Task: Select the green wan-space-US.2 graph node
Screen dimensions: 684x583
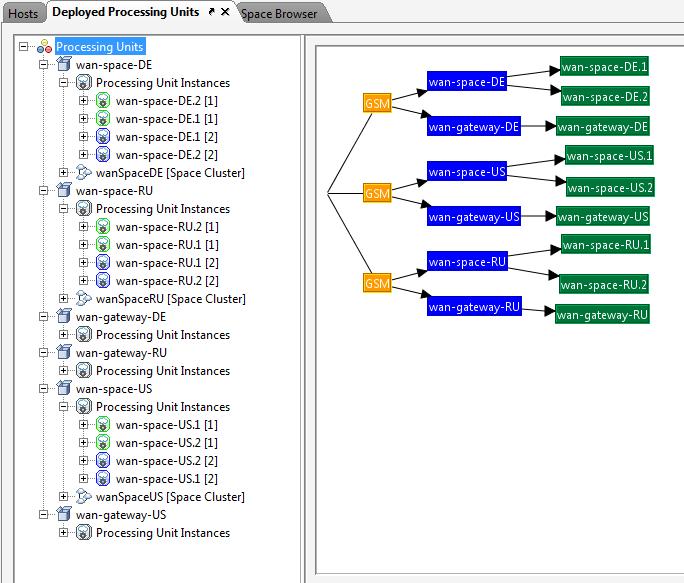Action: (x=610, y=187)
